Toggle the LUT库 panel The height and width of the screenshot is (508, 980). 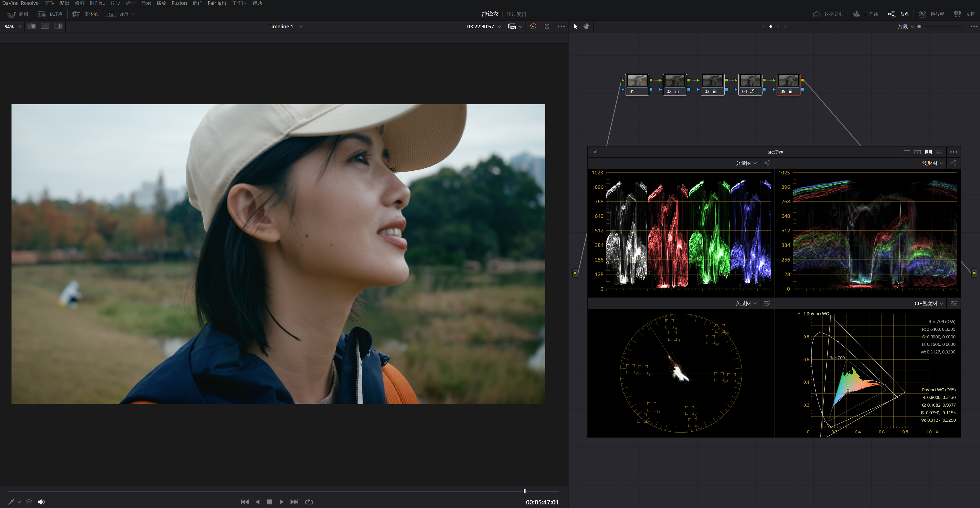(x=50, y=14)
